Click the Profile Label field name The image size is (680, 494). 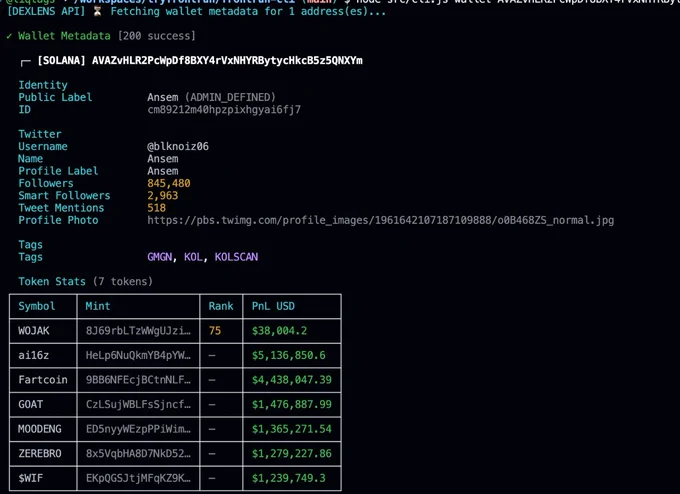point(58,171)
